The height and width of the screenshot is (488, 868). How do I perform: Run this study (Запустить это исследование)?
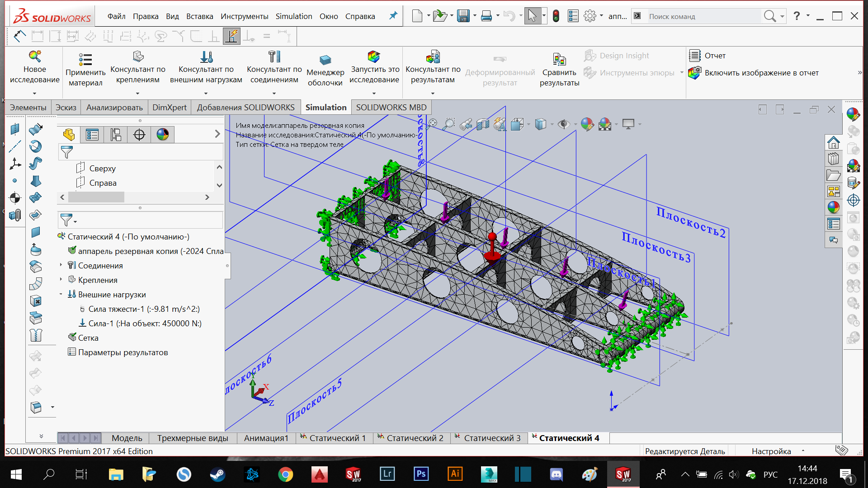pyautogui.click(x=374, y=57)
